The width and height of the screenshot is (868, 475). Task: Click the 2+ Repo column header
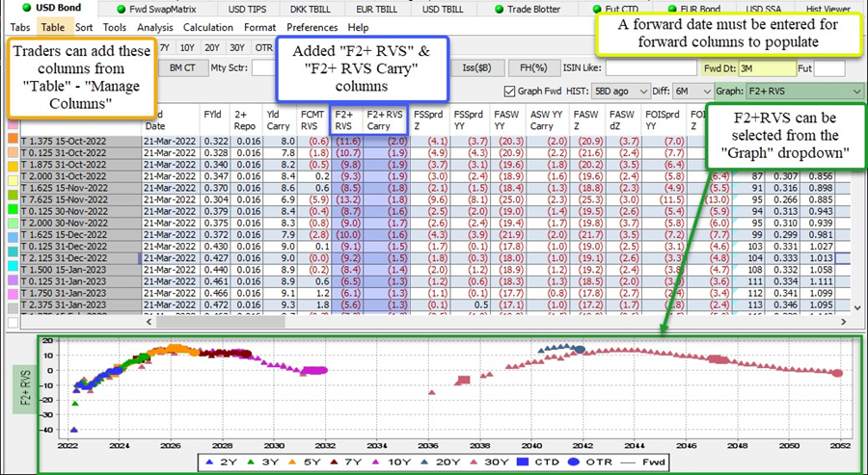coord(246,120)
